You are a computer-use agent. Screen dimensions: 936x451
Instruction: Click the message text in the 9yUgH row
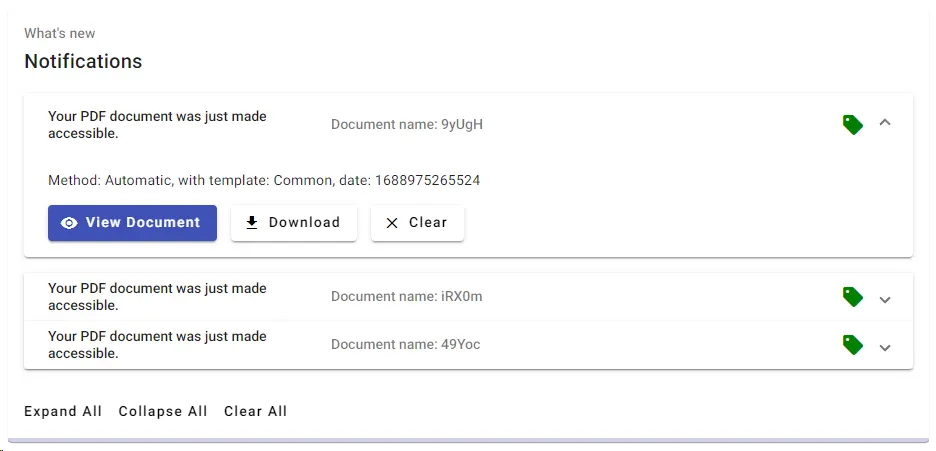click(x=157, y=125)
